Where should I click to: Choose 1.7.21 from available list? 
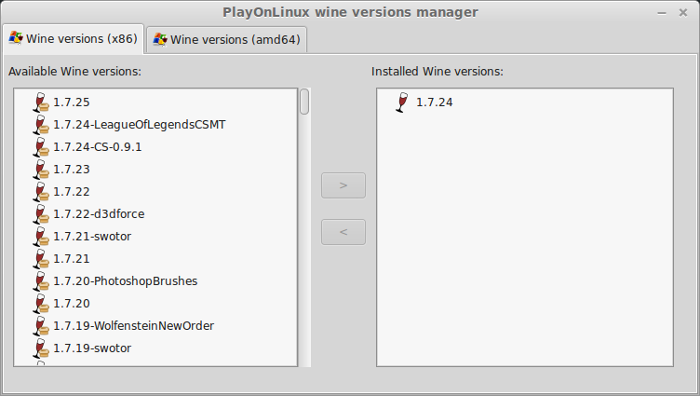coord(71,258)
